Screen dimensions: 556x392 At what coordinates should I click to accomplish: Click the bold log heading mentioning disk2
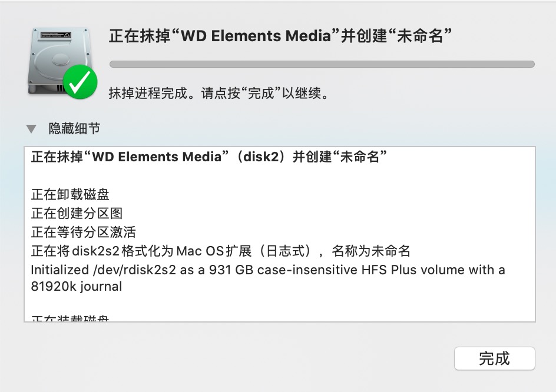coord(209,157)
